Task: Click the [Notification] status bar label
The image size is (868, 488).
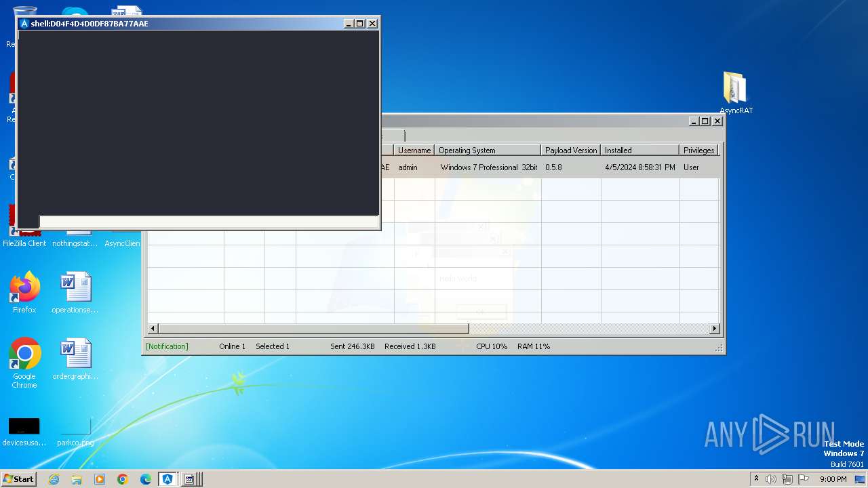Action: tap(167, 346)
